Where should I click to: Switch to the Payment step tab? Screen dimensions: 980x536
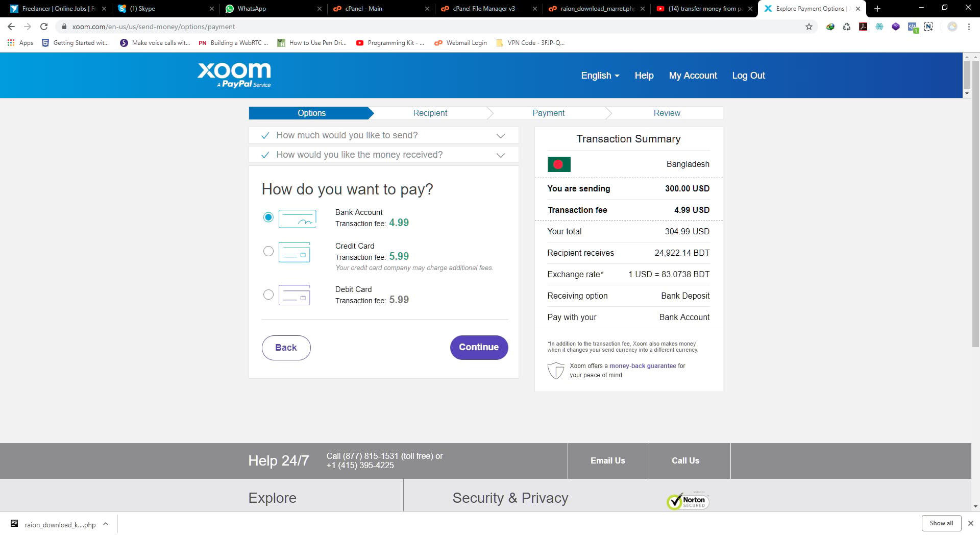pos(548,113)
